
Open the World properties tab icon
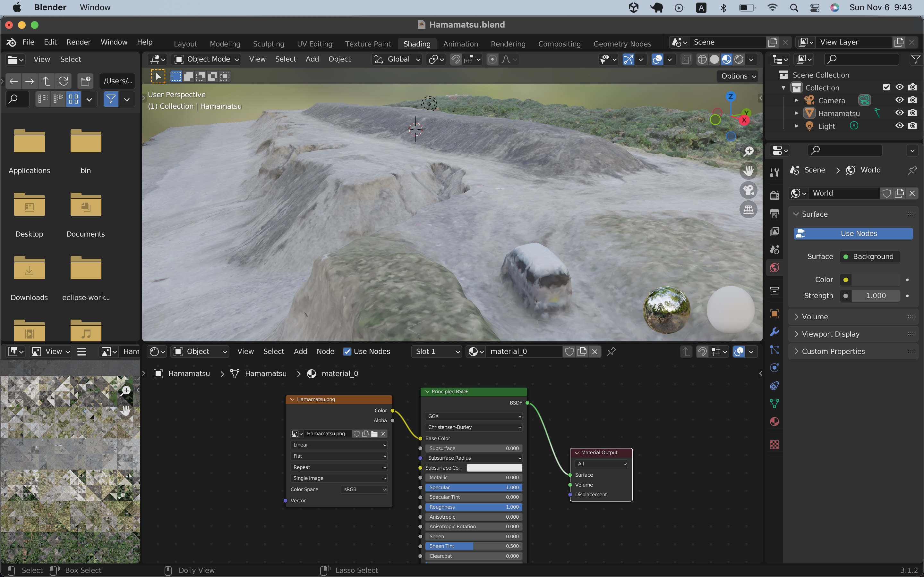[x=774, y=268]
